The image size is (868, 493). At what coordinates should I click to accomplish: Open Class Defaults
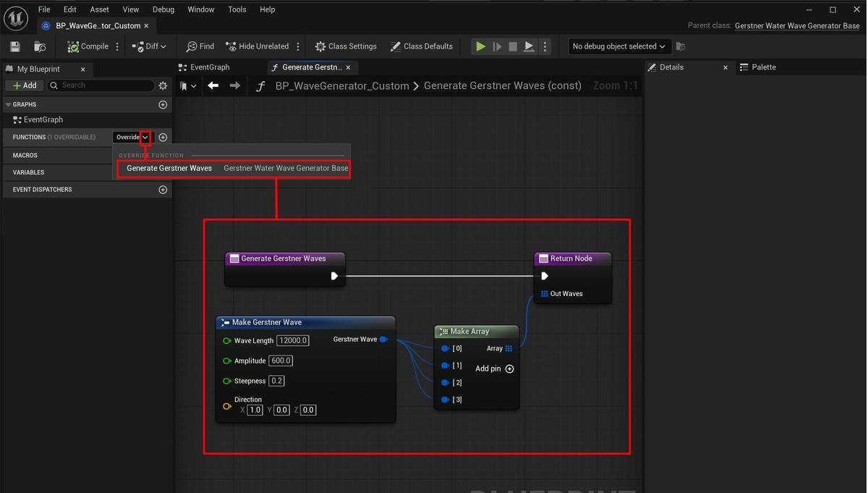421,46
